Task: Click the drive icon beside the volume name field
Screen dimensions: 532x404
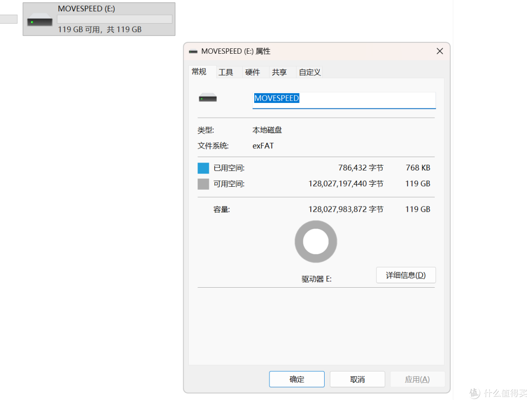Action: (208, 98)
